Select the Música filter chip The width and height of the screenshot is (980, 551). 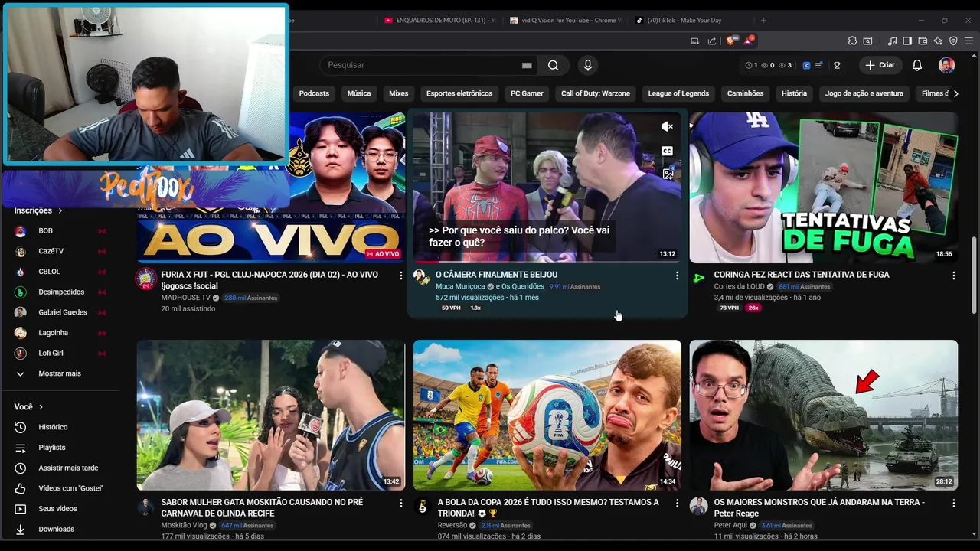[x=358, y=93]
